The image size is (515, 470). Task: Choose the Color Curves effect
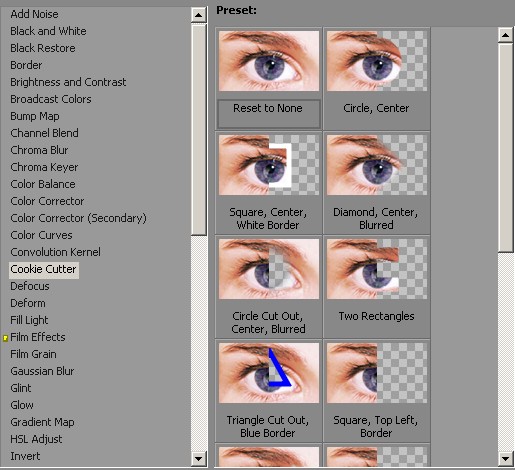[x=41, y=235]
